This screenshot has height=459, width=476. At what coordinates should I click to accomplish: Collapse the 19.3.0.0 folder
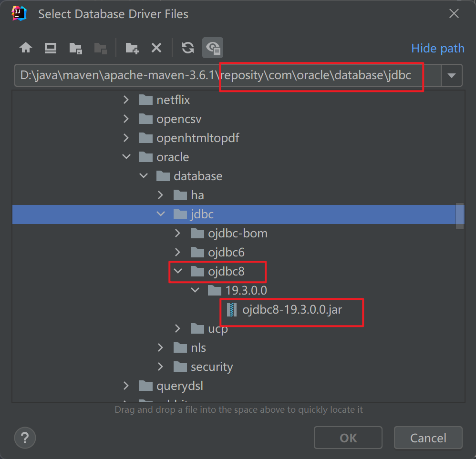[195, 290]
